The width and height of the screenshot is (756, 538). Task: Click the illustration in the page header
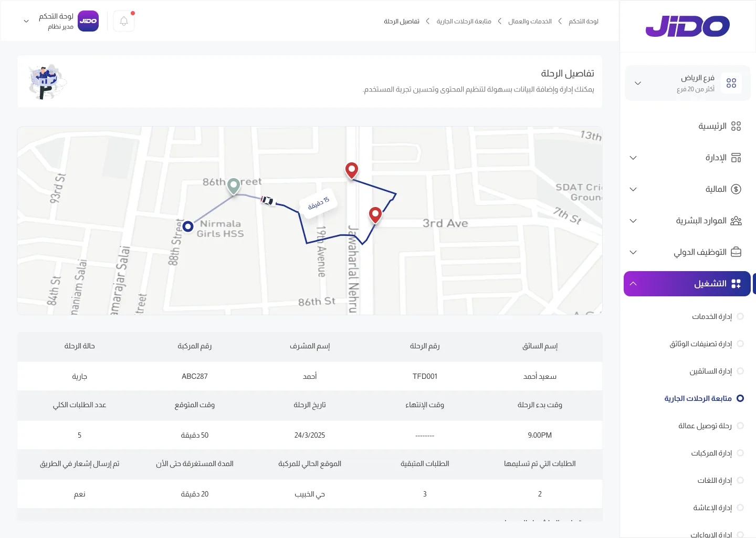(48, 82)
